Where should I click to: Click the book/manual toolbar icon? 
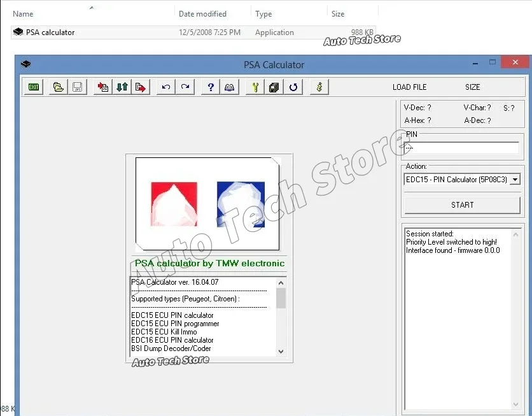[229, 87]
